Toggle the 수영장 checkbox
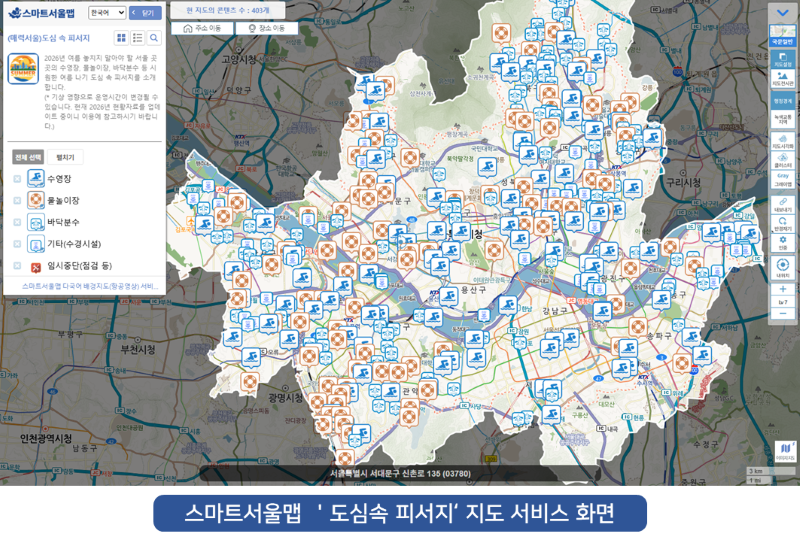Screen dimensions: 800x540 (x=17, y=179)
